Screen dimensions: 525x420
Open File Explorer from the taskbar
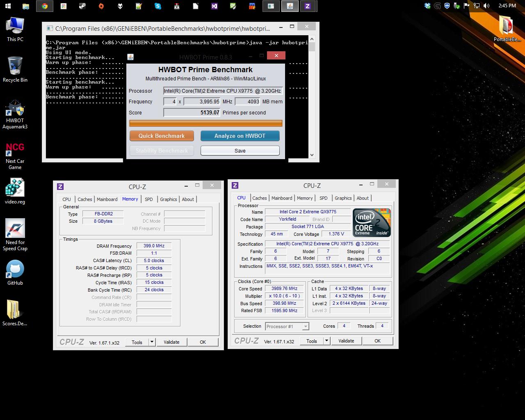point(25,6)
